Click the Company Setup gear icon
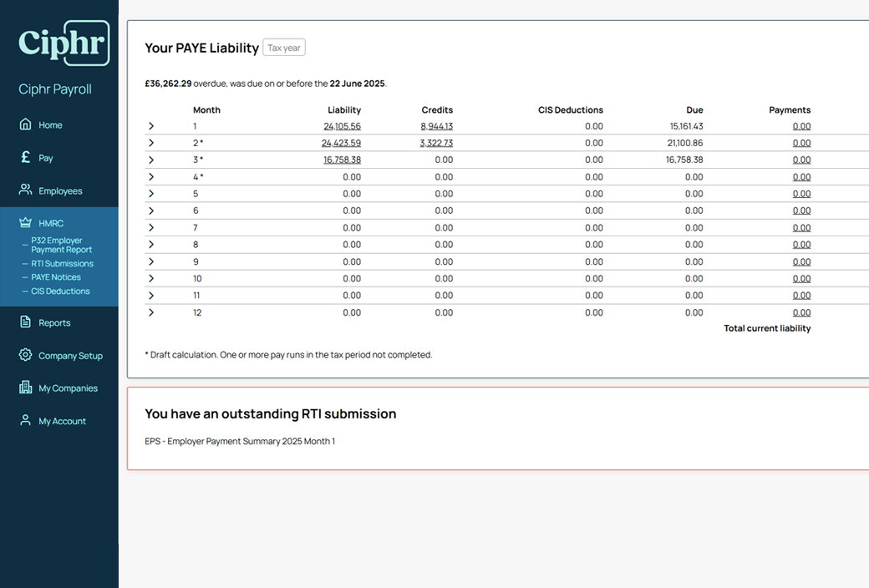Image resolution: width=869 pixels, height=588 pixels. (25, 355)
